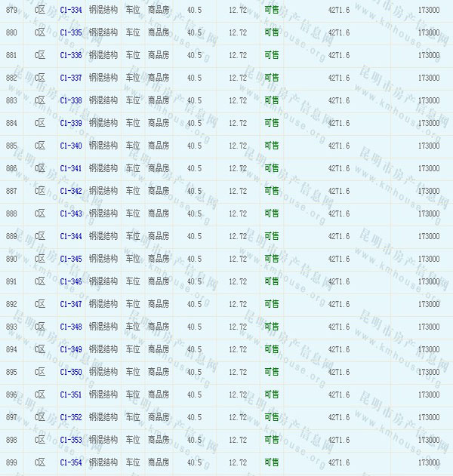
Task: Select the 可售 status in row 898
Action: [x=271, y=440]
